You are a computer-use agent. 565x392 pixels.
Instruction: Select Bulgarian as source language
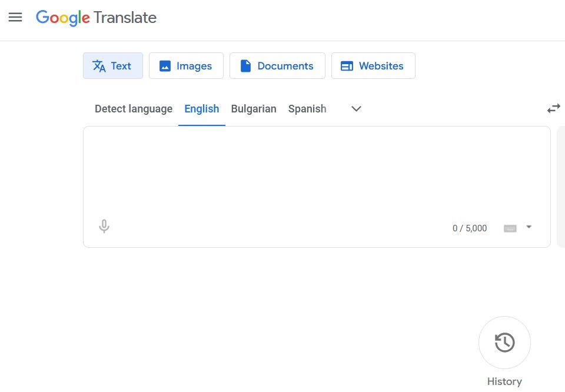click(254, 109)
